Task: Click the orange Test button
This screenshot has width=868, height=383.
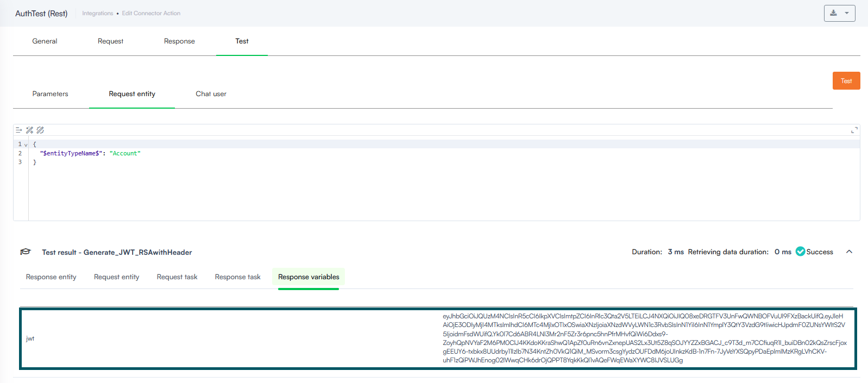Action: [846, 80]
